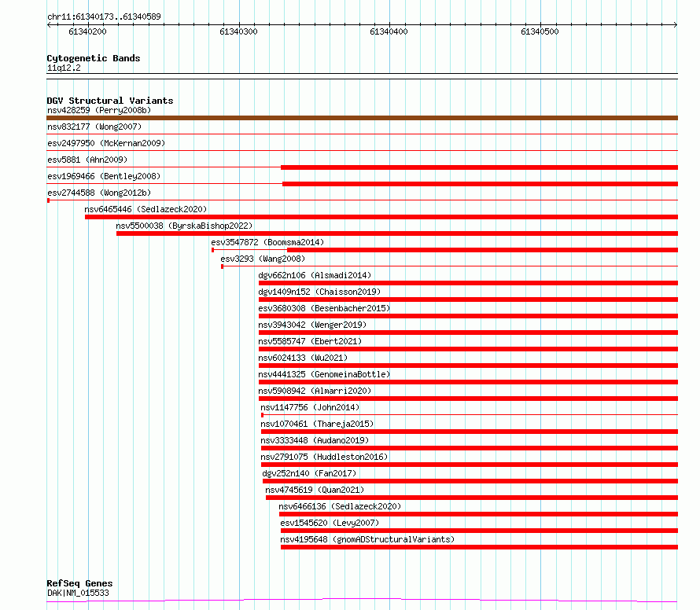Click the nsv5500038 (ByrskaBishop2022) label
The height and width of the screenshot is (610, 700).
(184, 226)
